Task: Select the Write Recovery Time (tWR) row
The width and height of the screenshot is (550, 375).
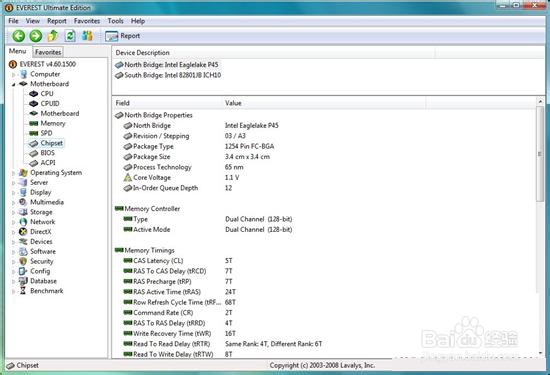Action: point(180,334)
